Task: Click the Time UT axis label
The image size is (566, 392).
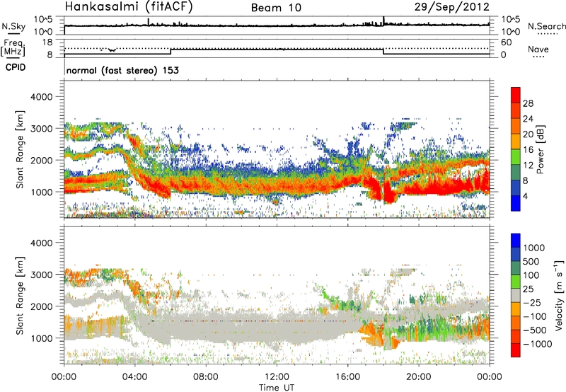Action: (x=277, y=387)
